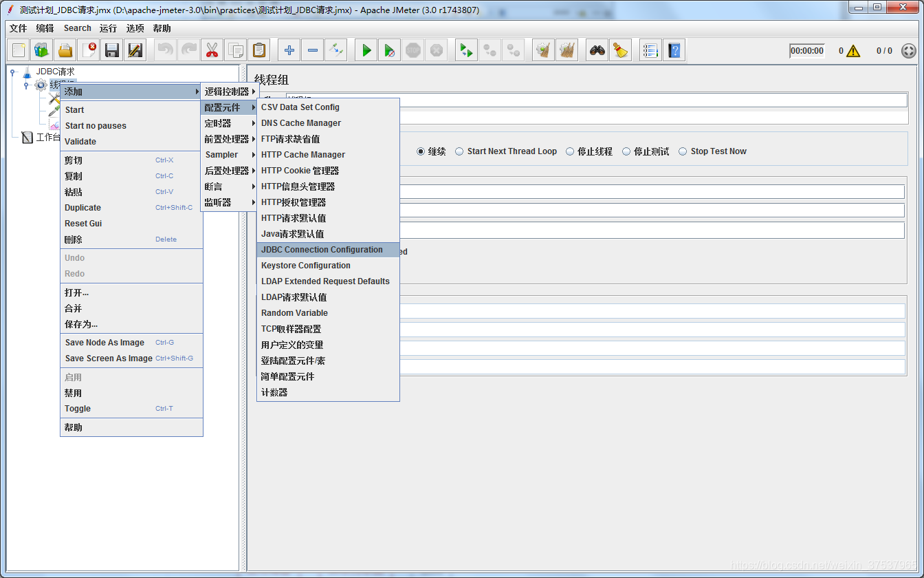The width and height of the screenshot is (924, 578).
Task: Choose HTTP Cookie 管理器 entry
Action: click(x=328, y=171)
